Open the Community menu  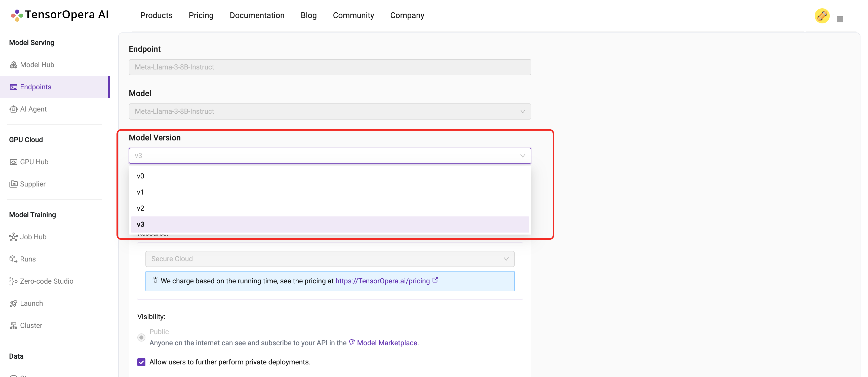point(353,16)
